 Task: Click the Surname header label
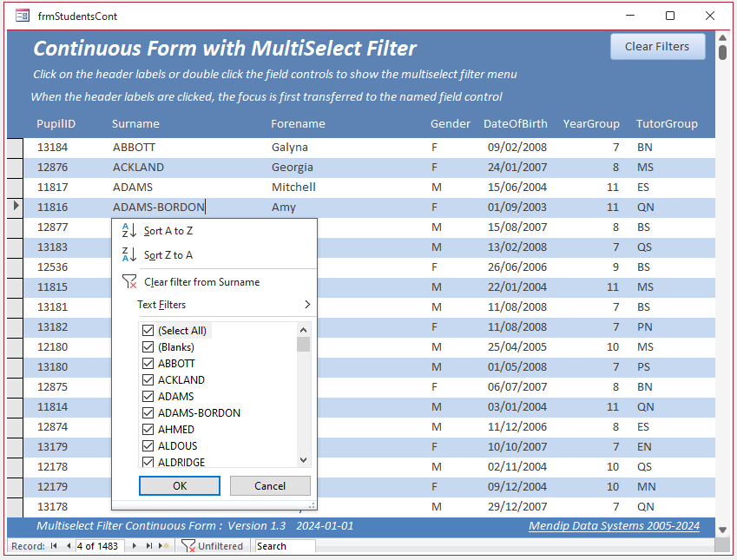pos(135,123)
